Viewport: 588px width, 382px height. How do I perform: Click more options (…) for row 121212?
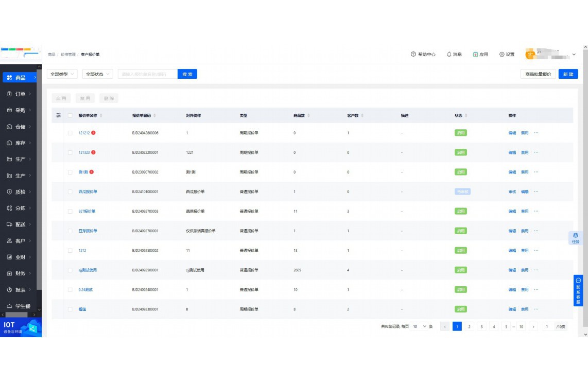536,133
